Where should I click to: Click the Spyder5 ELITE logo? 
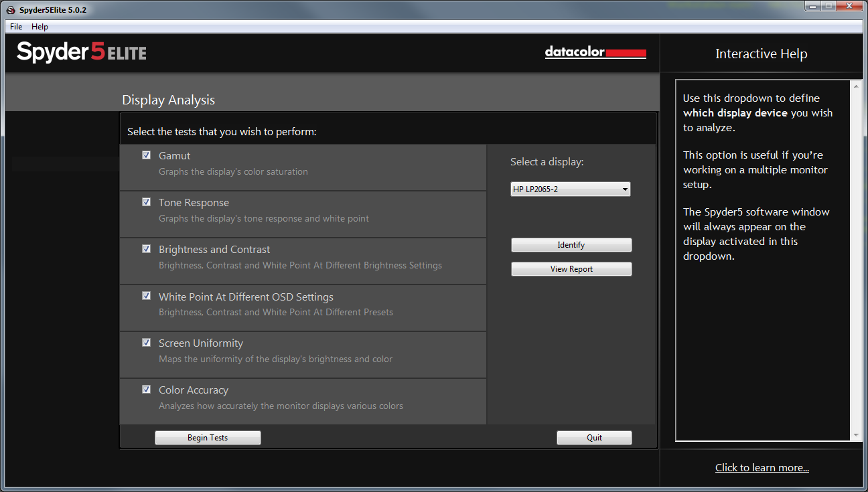point(82,52)
